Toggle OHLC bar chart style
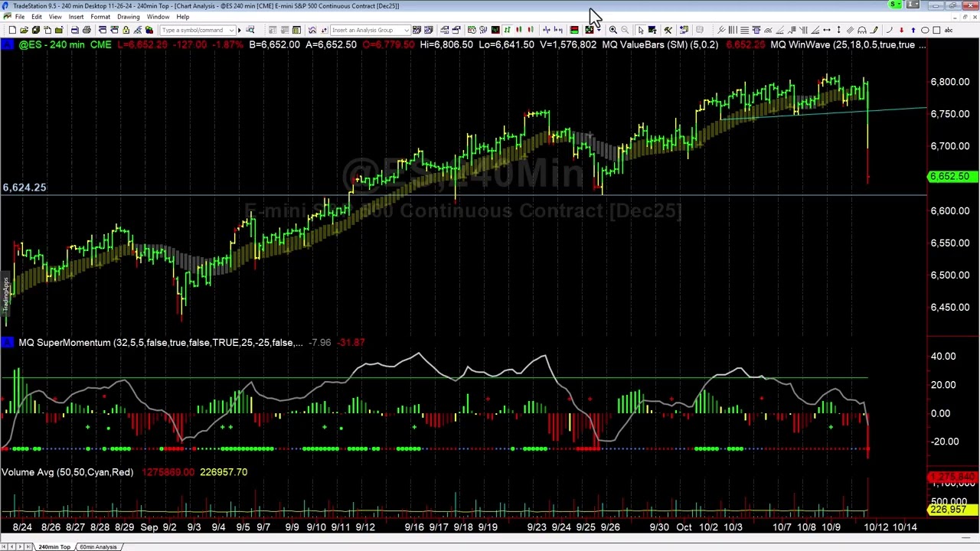This screenshot has width=980, height=551. [507, 30]
